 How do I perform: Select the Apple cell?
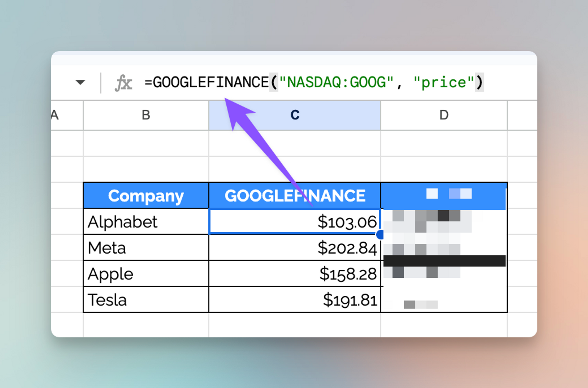pos(146,274)
